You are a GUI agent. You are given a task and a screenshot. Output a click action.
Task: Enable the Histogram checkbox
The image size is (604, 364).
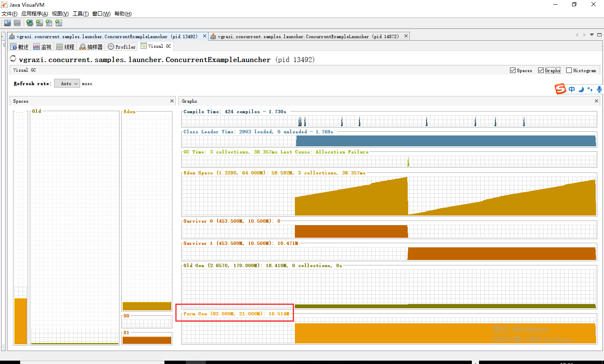(569, 70)
